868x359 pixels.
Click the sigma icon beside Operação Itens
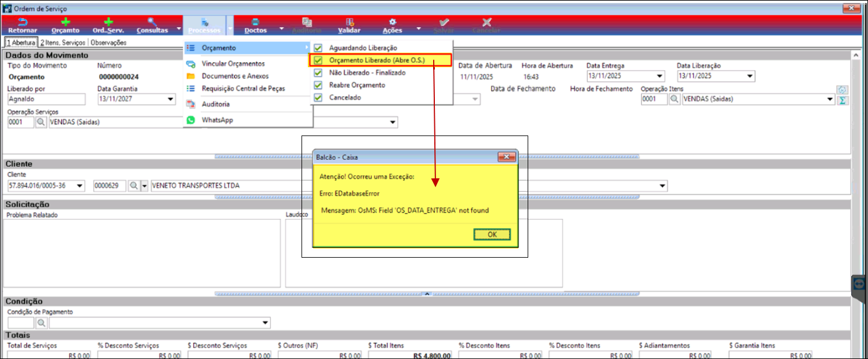842,100
